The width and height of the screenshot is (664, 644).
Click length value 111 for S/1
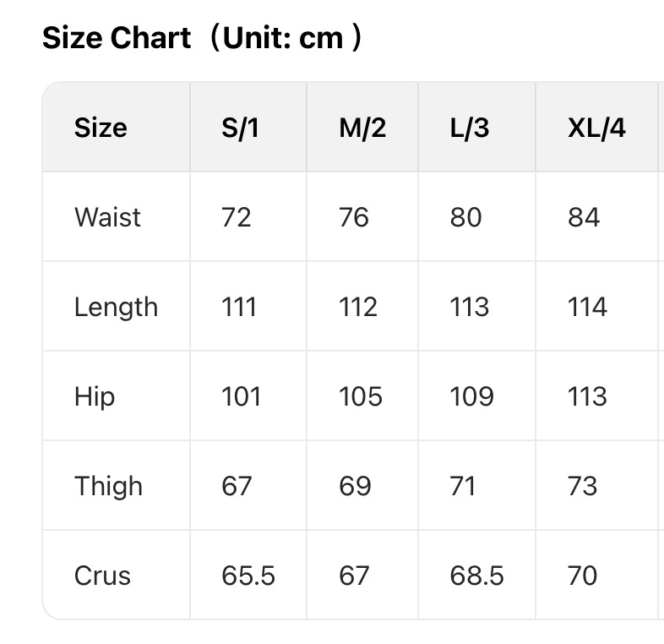239,307
